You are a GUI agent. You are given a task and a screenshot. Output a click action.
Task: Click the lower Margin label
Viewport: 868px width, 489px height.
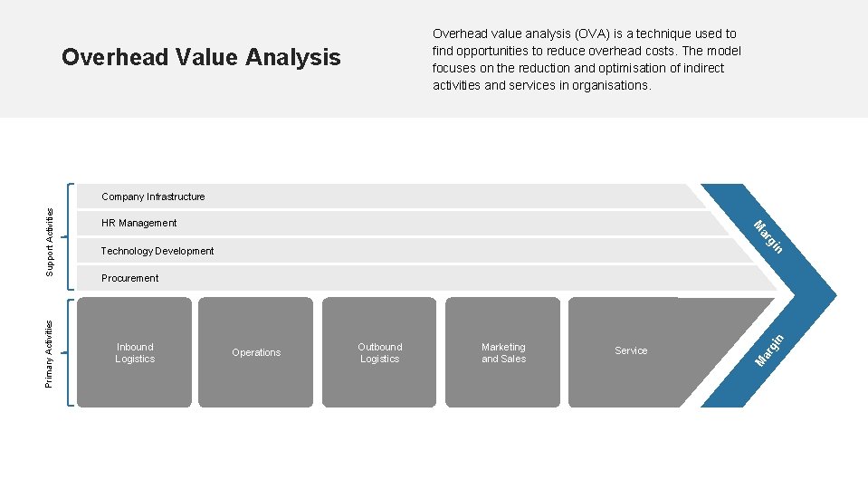pos(769,350)
